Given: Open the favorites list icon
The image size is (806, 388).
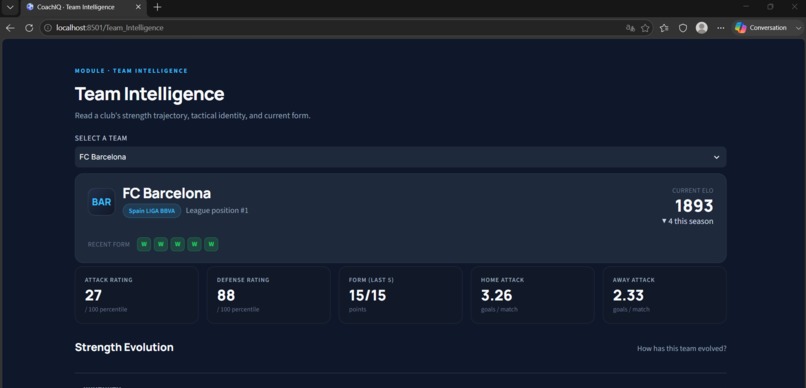Looking at the screenshot, I should click(664, 28).
